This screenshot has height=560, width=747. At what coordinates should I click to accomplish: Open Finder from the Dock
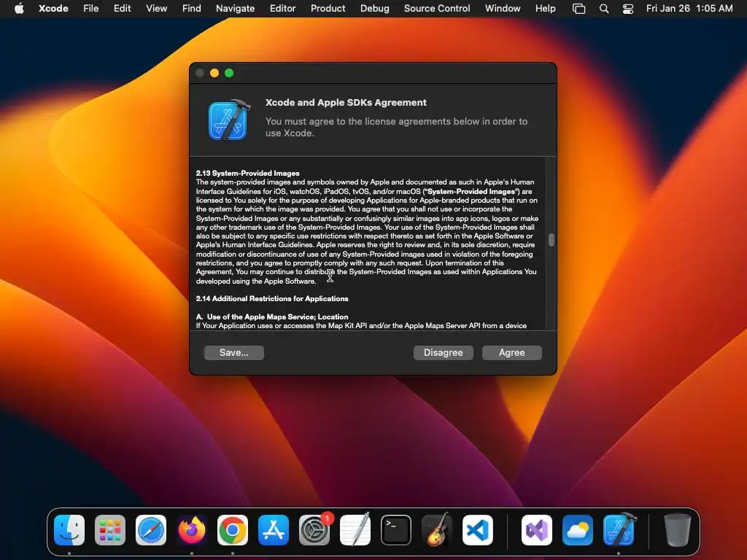69,530
